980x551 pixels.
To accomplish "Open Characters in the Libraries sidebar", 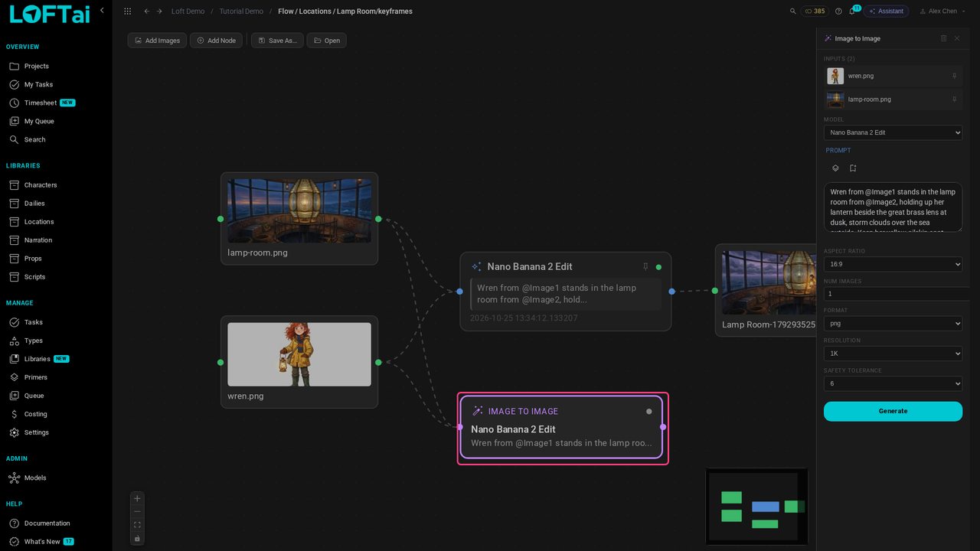I will (x=41, y=185).
